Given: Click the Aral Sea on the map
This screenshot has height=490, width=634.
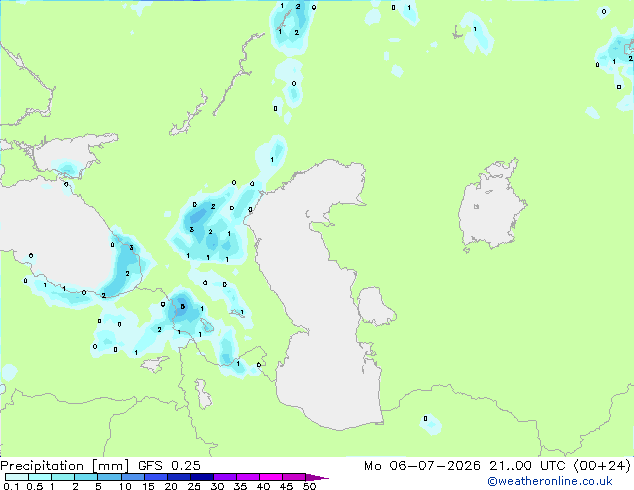Looking at the screenshot, I should coord(491,204).
